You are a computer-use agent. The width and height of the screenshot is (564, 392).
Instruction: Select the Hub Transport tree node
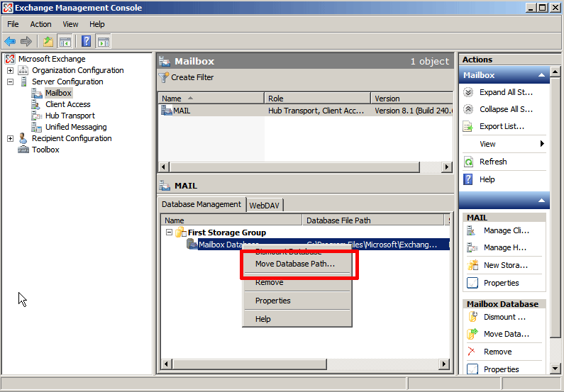[70, 116]
